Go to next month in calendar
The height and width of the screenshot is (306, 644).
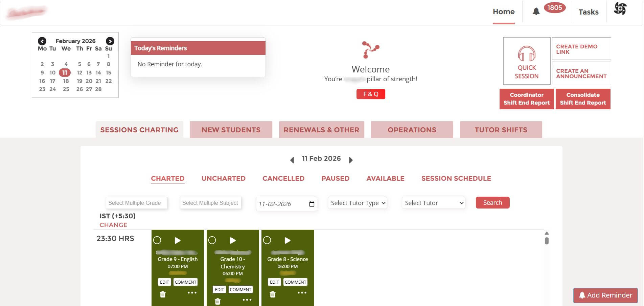click(110, 41)
